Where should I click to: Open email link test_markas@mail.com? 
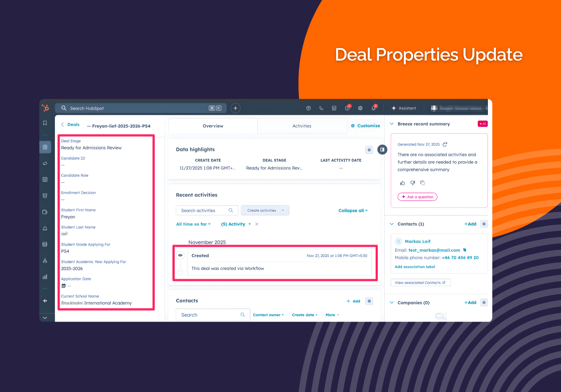pos(434,250)
